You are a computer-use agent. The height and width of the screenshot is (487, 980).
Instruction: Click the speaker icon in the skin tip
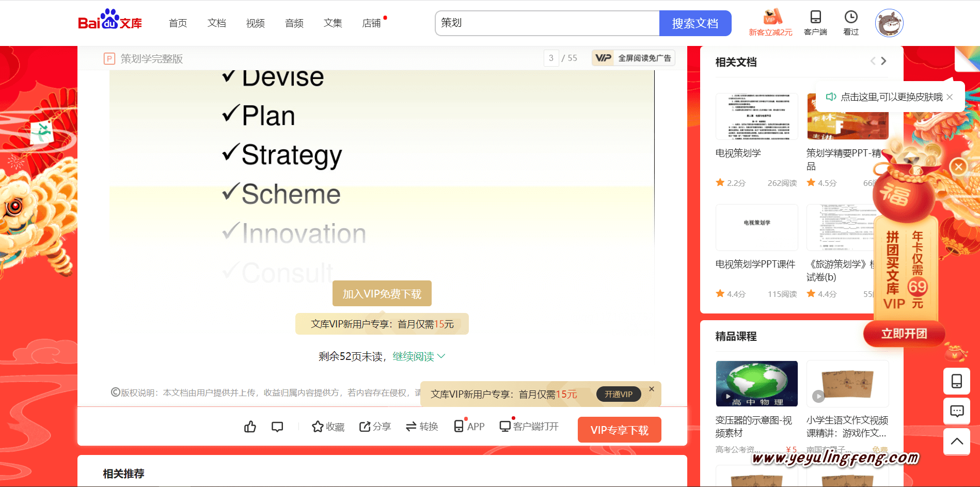(x=831, y=97)
